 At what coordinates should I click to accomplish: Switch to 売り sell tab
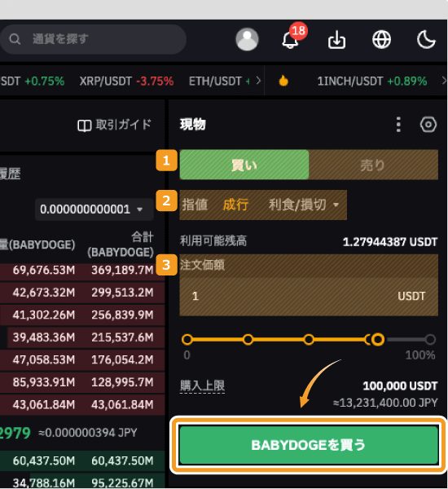point(373,165)
